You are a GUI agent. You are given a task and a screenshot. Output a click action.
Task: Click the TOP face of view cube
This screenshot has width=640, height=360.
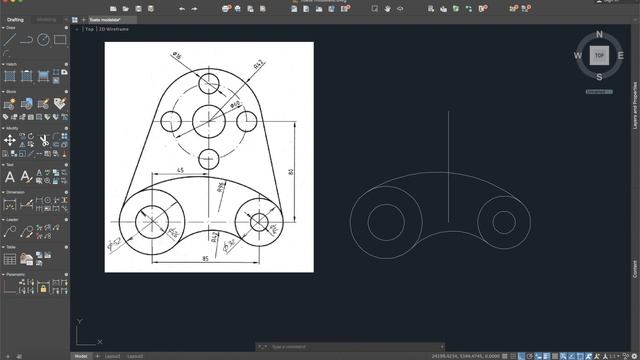point(599,56)
